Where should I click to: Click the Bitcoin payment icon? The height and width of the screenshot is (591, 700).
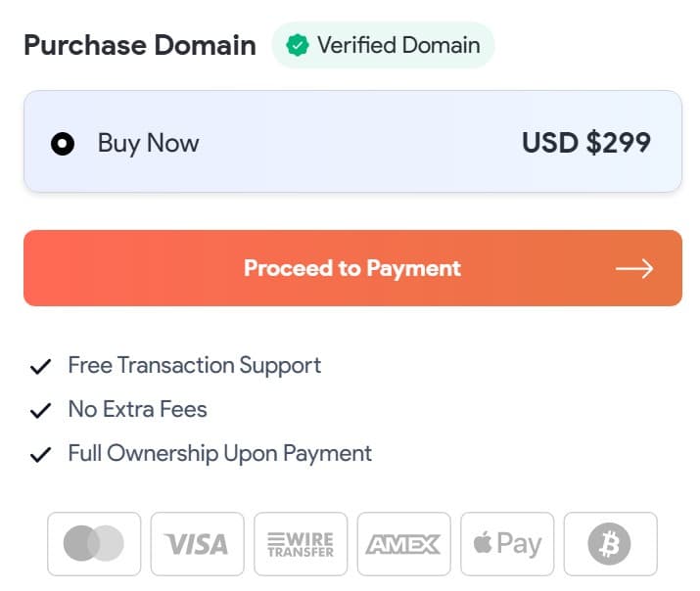point(610,543)
